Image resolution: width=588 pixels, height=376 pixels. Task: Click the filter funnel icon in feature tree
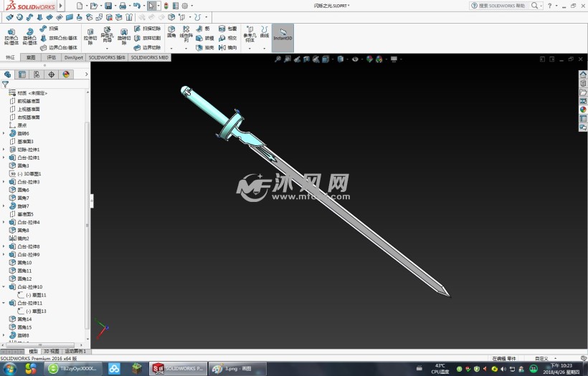pyautogui.click(x=5, y=85)
